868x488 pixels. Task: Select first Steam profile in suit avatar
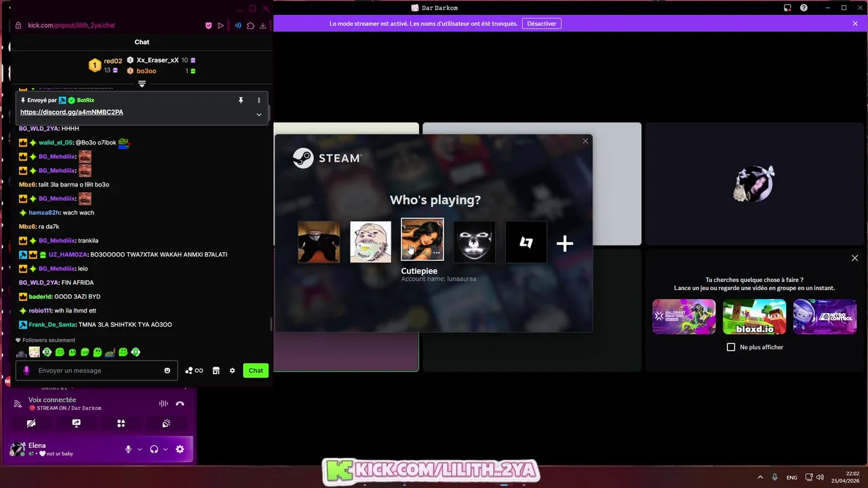point(319,241)
